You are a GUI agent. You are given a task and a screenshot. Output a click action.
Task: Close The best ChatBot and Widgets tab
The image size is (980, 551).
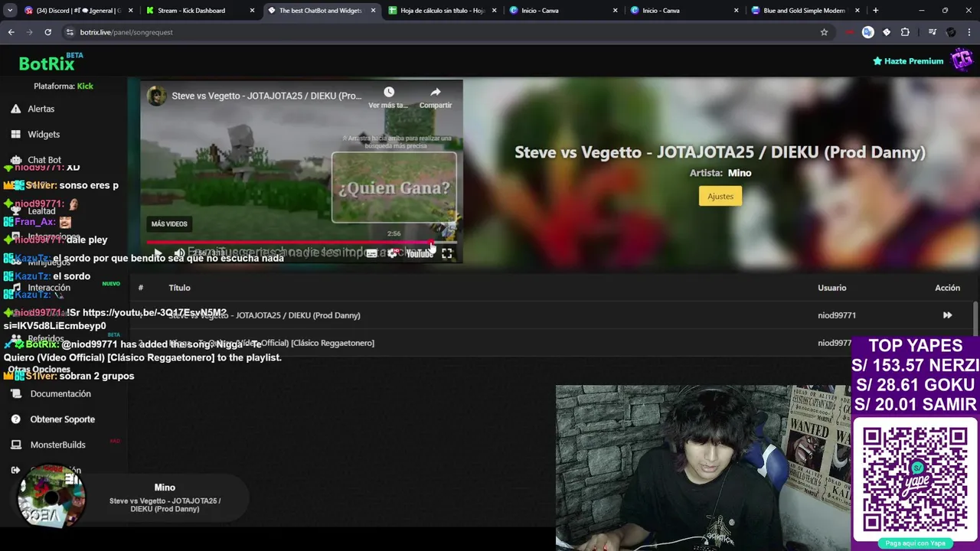coord(373,11)
